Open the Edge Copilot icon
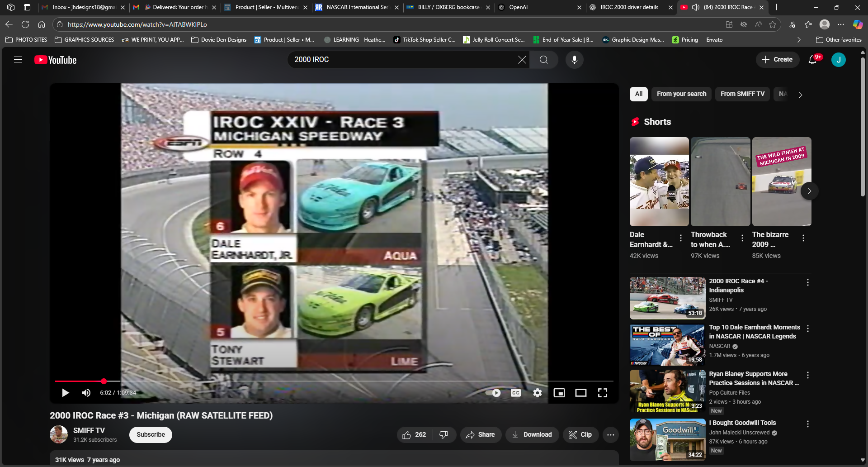The image size is (868, 467). [858, 24]
